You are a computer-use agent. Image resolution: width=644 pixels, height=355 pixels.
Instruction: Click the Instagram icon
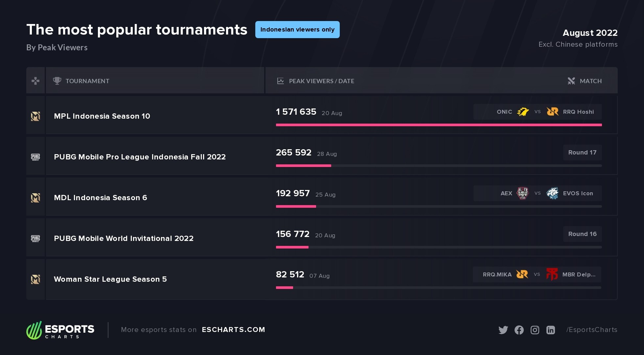click(x=535, y=330)
